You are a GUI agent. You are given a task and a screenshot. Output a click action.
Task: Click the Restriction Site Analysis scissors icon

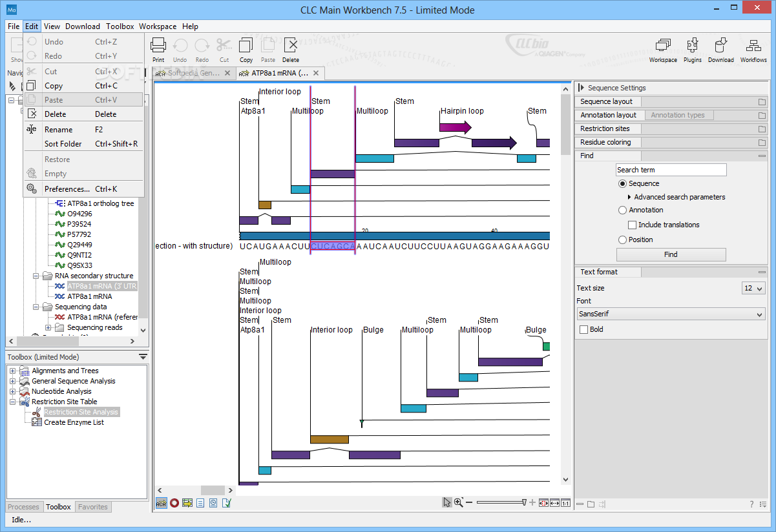click(x=37, y=412)
